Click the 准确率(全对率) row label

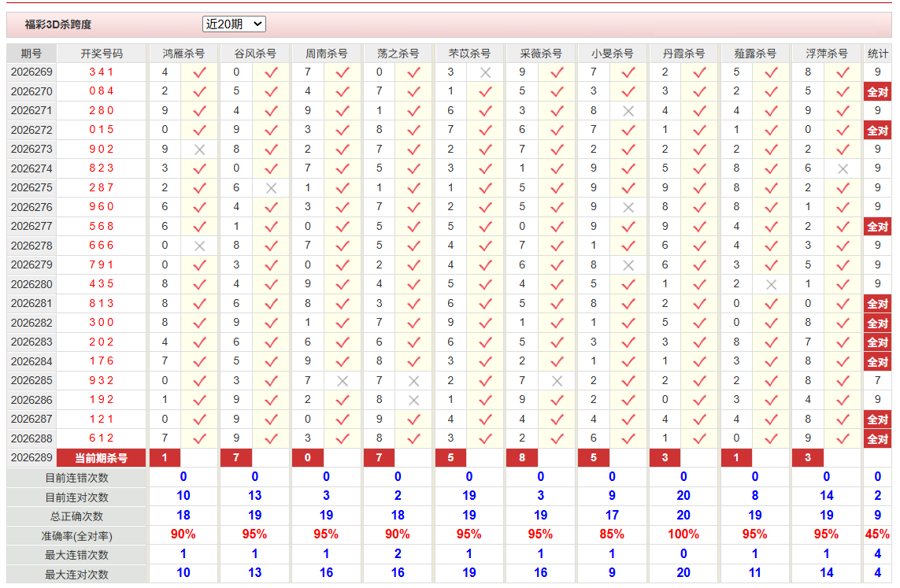(77, 536)
